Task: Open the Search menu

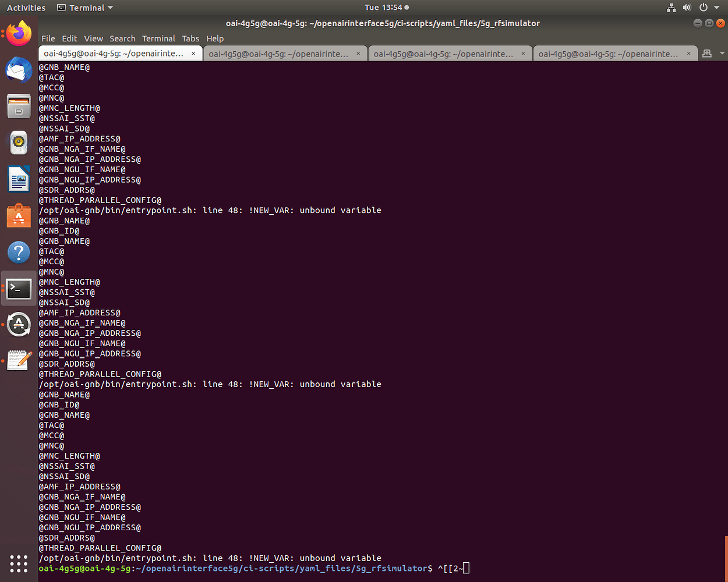Action: coord(122,38)
